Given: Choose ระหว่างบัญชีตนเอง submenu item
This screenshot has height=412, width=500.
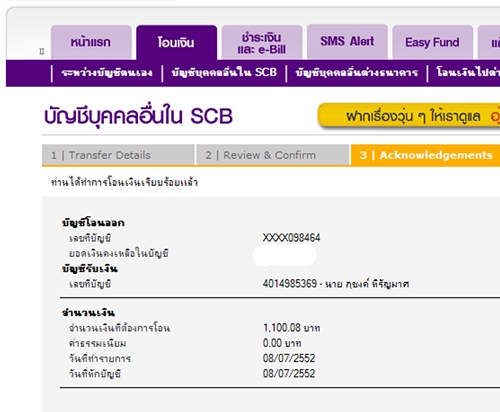Looking at the screenshot, I should click(x=107, y=72).
